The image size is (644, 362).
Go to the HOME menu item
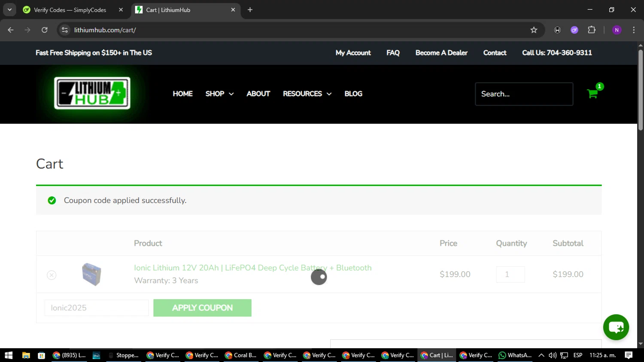(182, 94)
